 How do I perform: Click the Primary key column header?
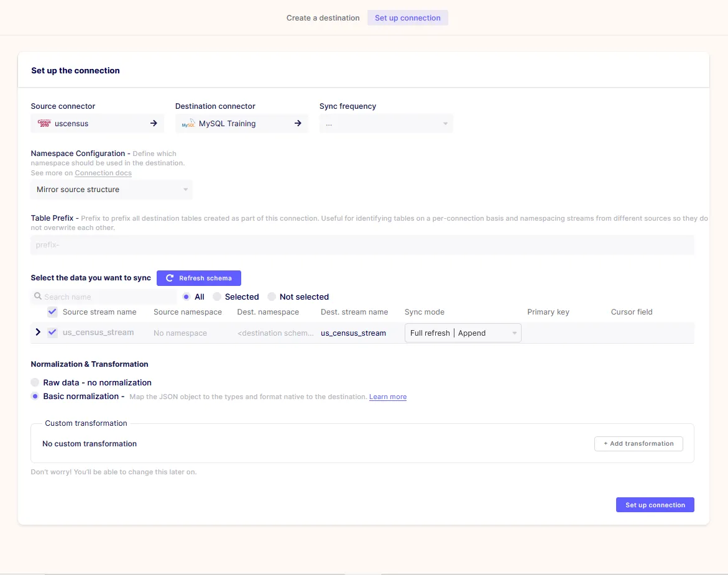point(548,312)
